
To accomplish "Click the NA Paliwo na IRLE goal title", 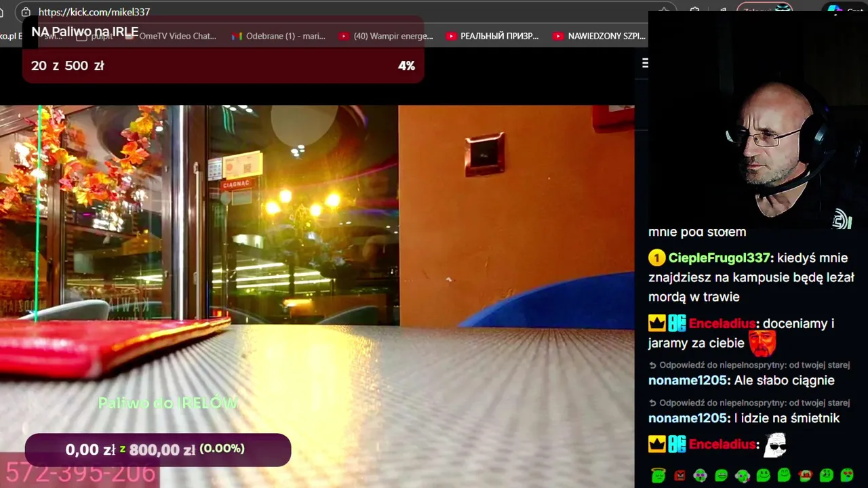I will click(85, 32).
